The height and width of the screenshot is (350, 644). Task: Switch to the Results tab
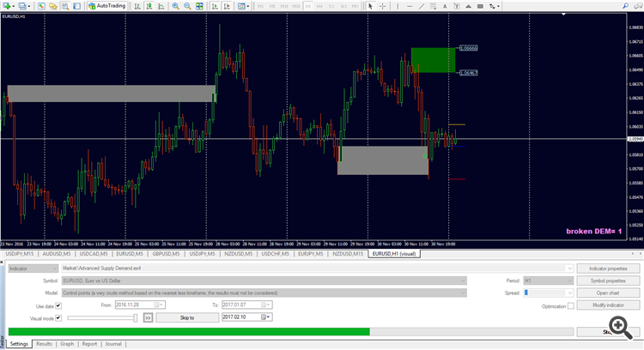44,344
